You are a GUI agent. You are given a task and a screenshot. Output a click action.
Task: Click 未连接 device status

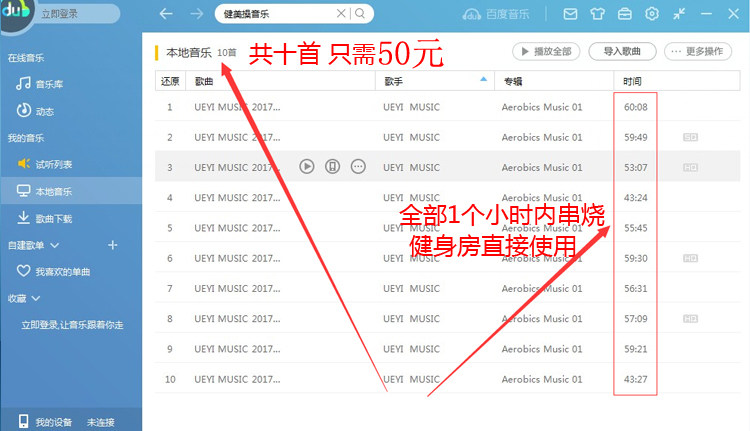pyautogui.click(x=100, y=422)
